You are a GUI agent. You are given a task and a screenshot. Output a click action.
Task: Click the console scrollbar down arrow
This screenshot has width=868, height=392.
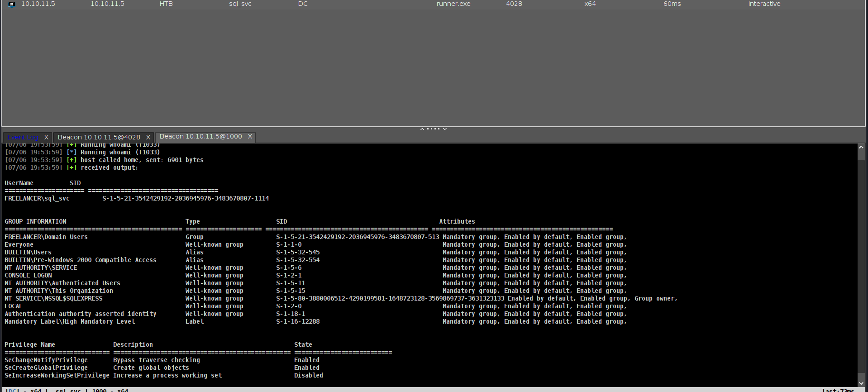pos(861,383)
